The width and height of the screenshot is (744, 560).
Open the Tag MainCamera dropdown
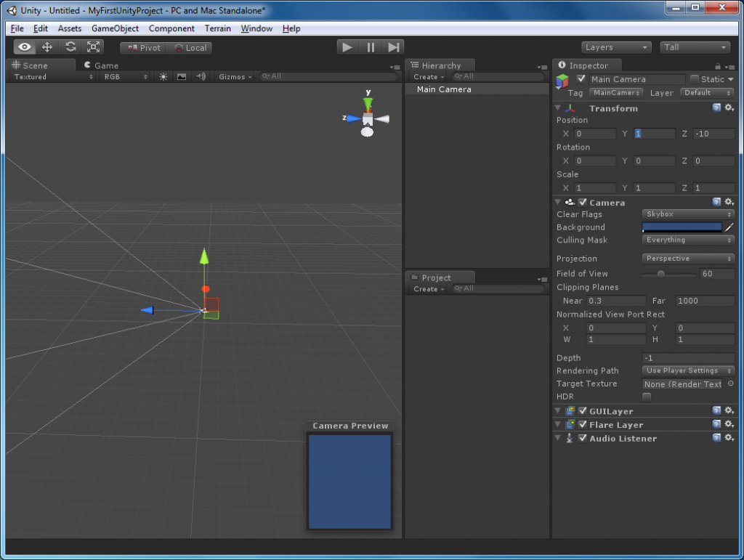(x=616, y=93)
